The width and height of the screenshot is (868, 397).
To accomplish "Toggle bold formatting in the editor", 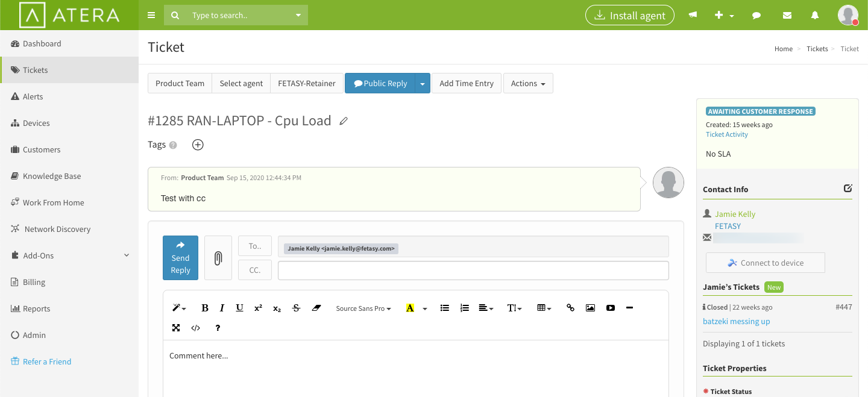I will (x=205, y=308).
